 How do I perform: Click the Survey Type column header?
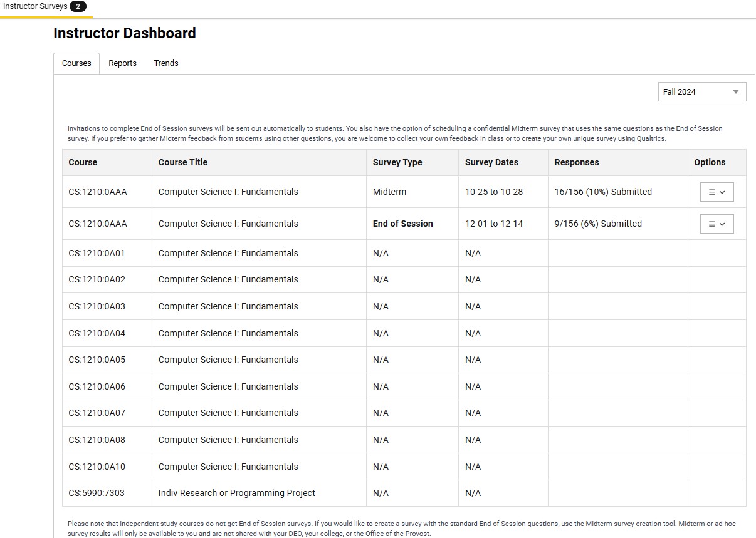pos(397,162)
